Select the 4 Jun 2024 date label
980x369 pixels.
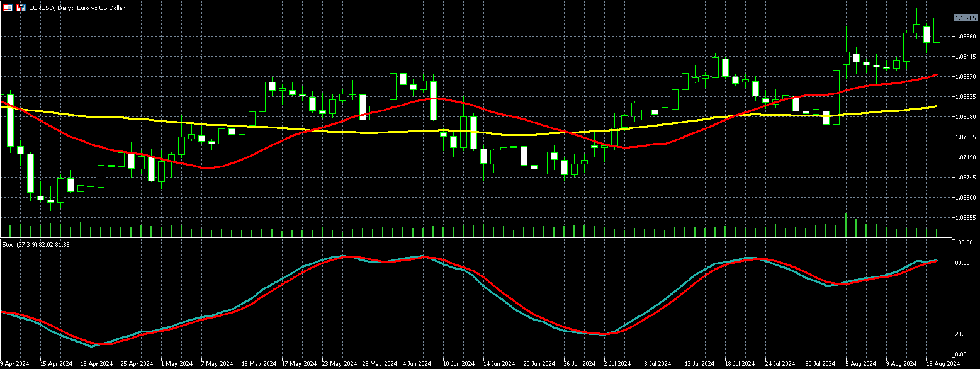pos(415,364)
